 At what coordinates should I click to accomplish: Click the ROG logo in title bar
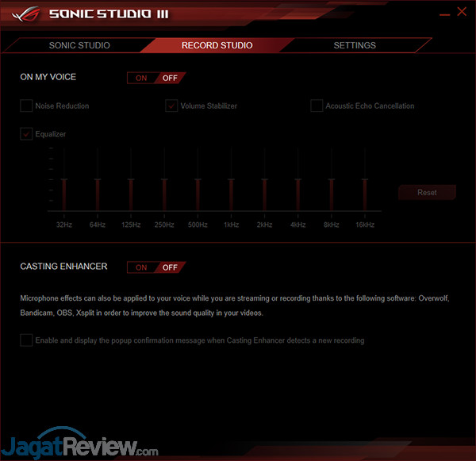[26, 14]
